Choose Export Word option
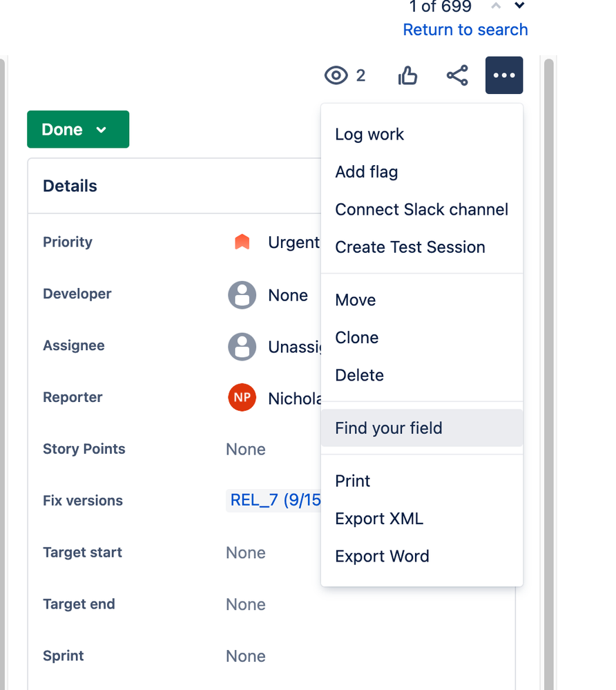This screenshot has height=690, width=616. click(x=422, y=556)
